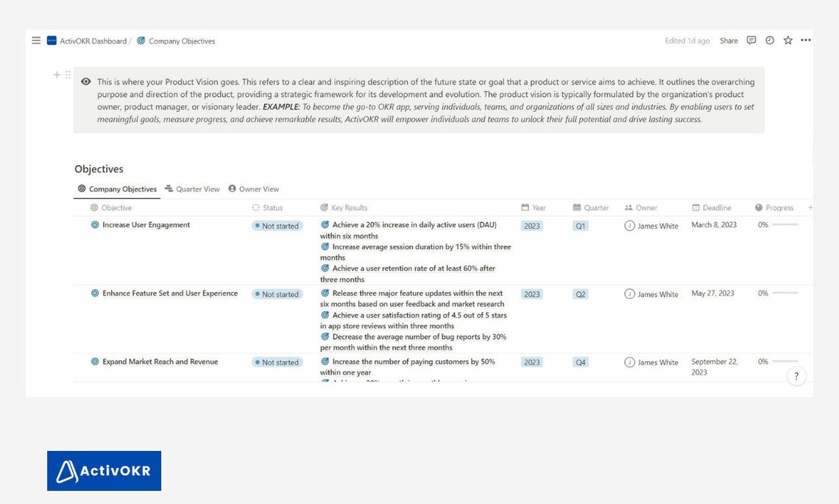
Task: Click the Q1 quarter tag
Action: click(581, 226)
